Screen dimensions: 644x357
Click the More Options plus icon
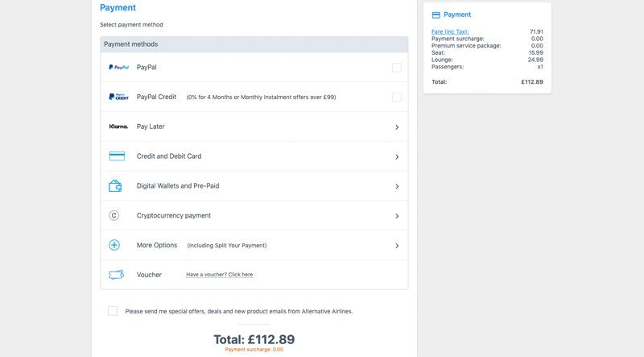pyautogui.click(x=114, y=245)
